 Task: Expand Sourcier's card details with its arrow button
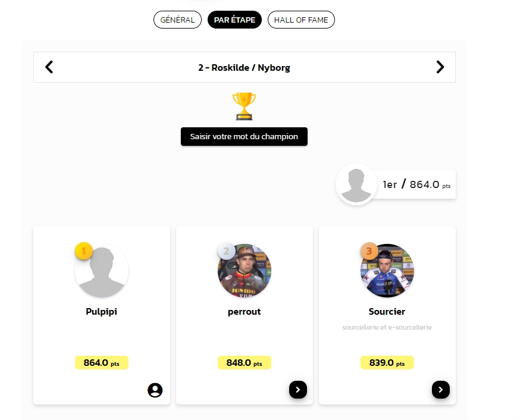pyautogui.click(x=440, y=390)
